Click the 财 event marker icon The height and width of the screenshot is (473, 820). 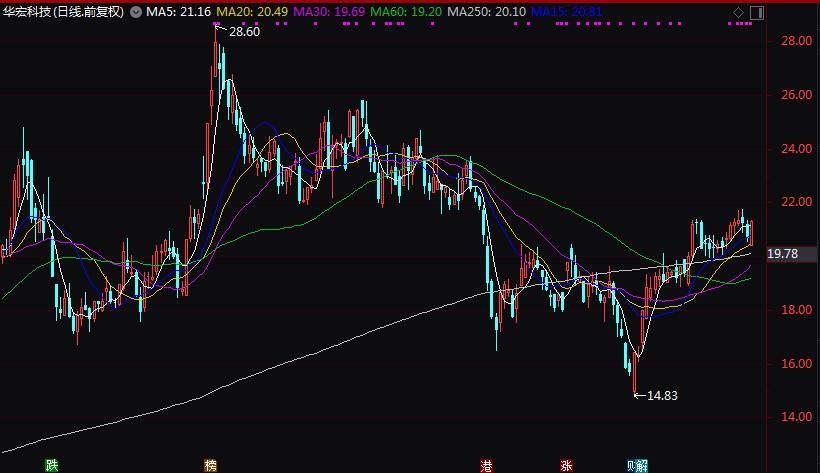coord(632,465)
